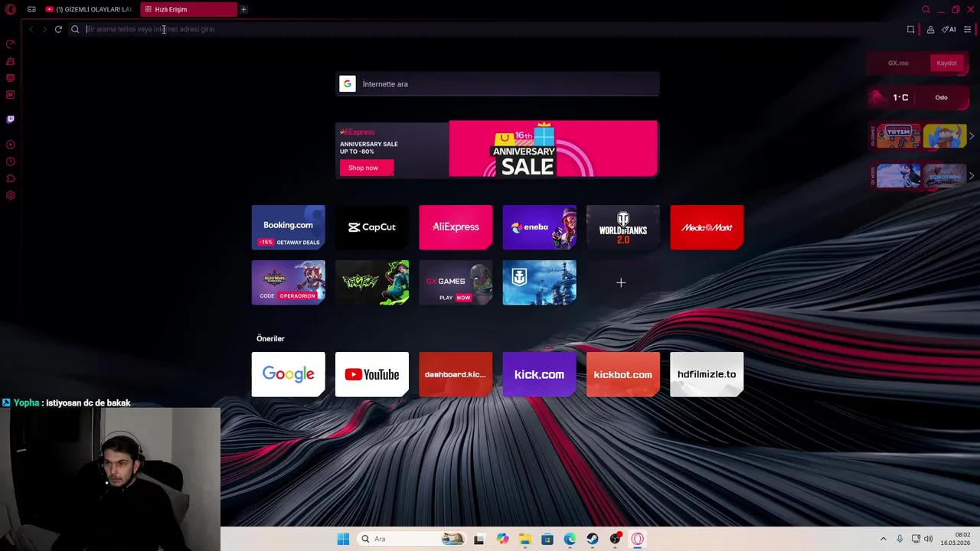Go back with the back arrow

pyautogui.click(x=31, y=29)
